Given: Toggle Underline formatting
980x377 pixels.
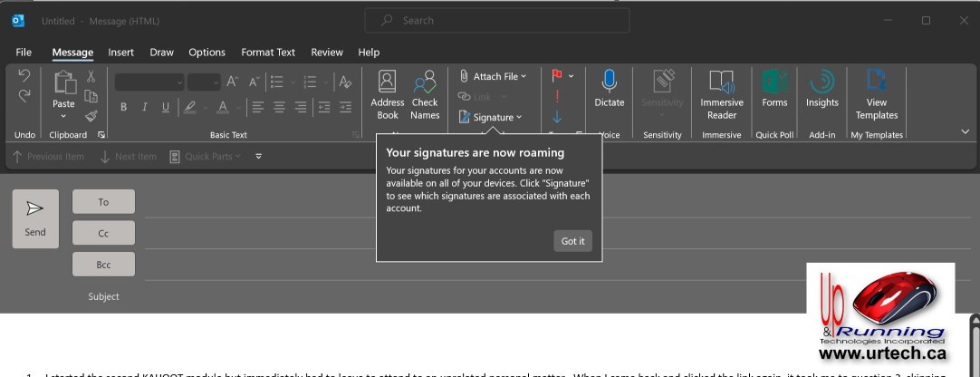Looking at the screenshot, I should (165, 108).
